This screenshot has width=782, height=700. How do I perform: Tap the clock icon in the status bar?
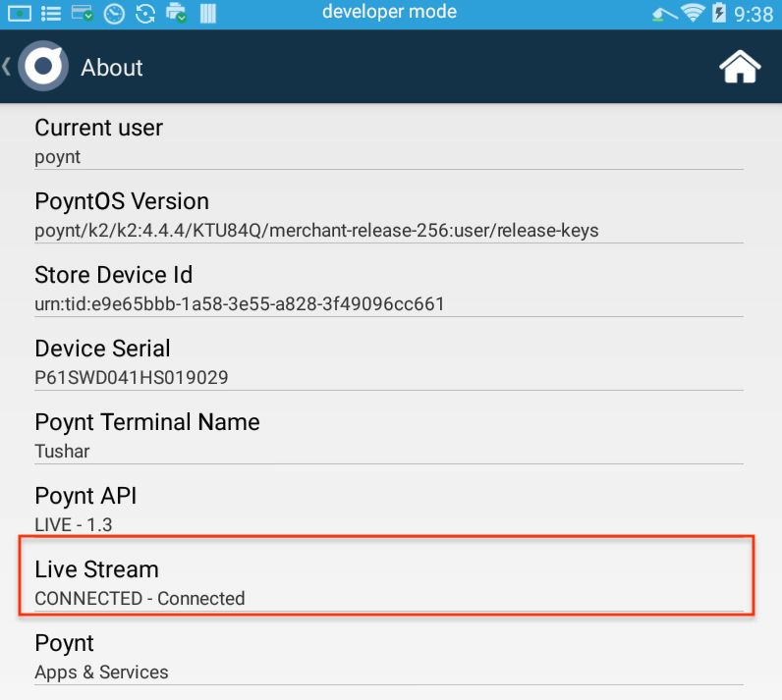[114, 14]
